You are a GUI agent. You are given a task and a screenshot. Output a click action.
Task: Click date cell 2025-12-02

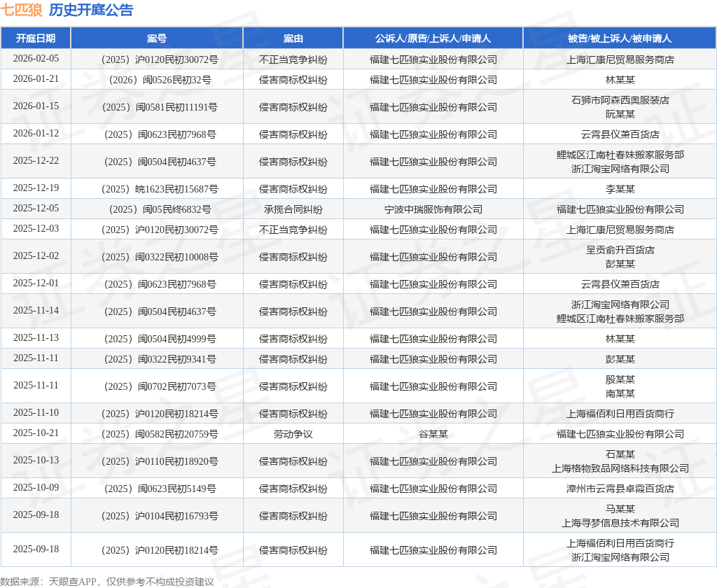click(36, 256)
